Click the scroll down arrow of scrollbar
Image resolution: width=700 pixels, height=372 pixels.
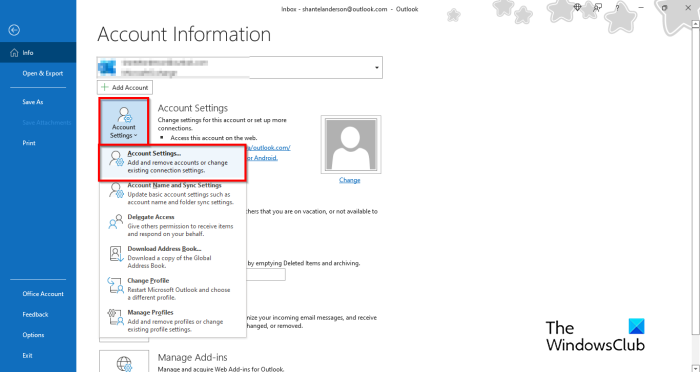696,368
